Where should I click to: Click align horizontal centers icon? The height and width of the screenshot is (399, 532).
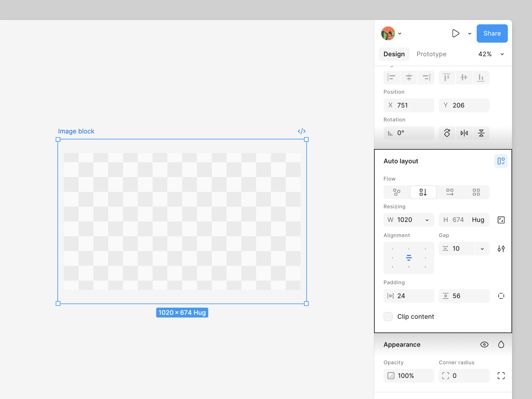(x=409, y=77)
